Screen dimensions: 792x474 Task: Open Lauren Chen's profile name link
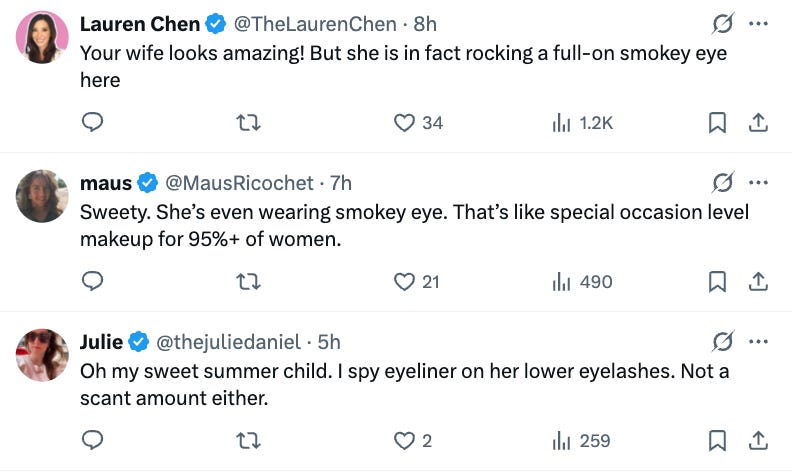pyautogui.click(x=139, y=24)
